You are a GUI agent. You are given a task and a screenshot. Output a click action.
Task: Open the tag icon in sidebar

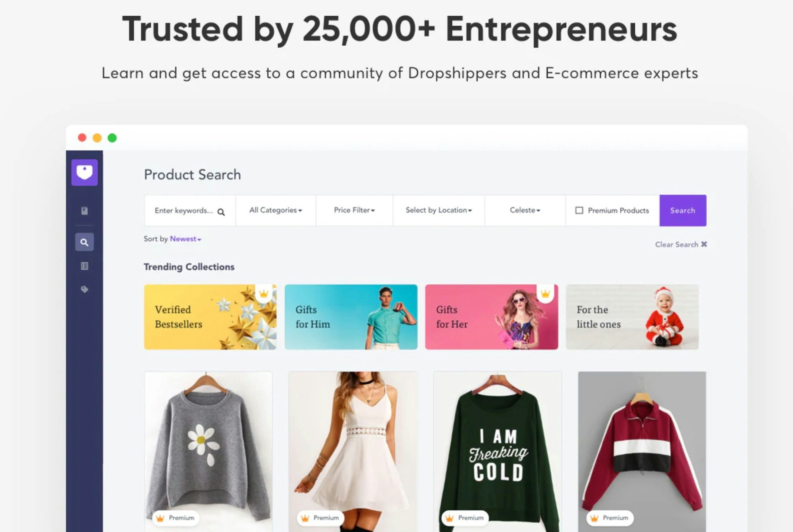(84, 289)
